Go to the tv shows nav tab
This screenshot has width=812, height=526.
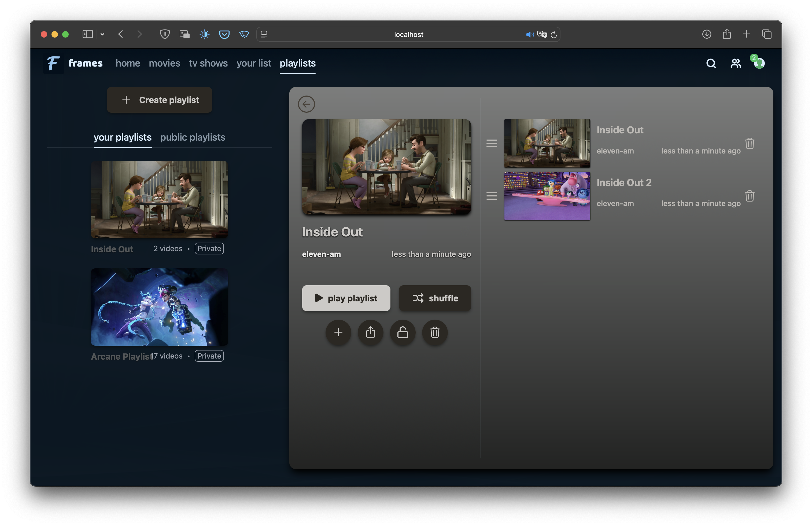click(208, 63)
